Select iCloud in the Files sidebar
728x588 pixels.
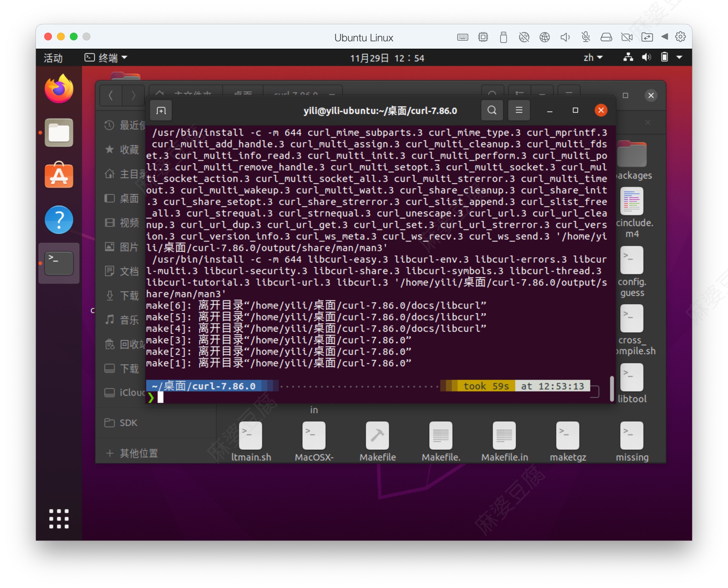pos(122,393)
